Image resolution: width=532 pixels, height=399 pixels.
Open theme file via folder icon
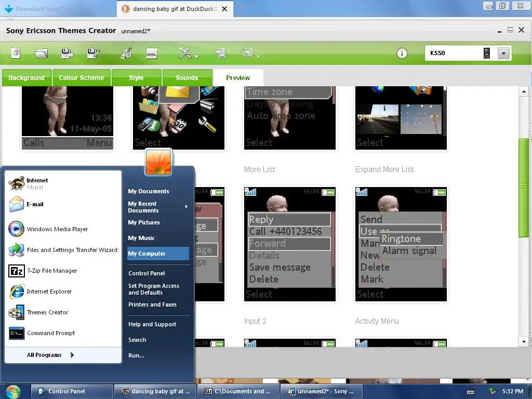pyautogui.click(x=41, y=54)
